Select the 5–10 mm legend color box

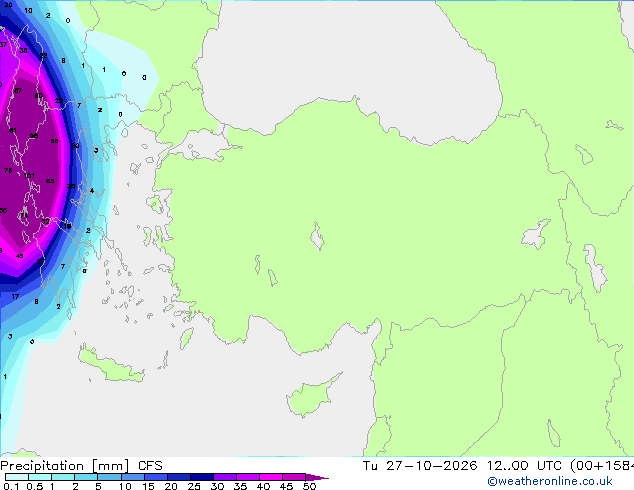tap(109, 477)
